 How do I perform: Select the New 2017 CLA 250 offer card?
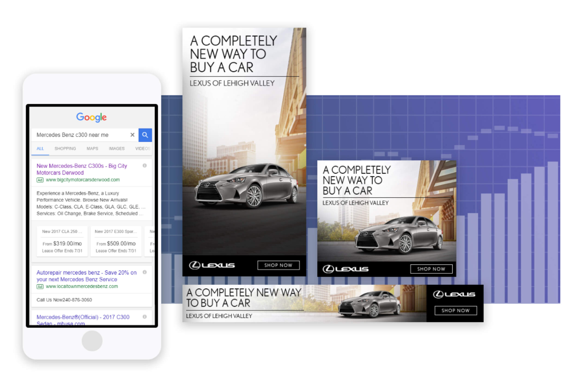(x=62, y=241)
